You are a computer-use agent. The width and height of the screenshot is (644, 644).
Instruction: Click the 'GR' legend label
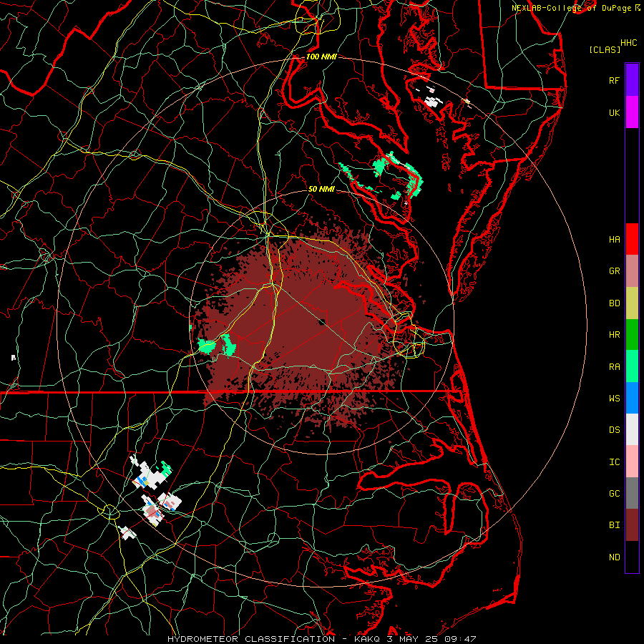614,271
